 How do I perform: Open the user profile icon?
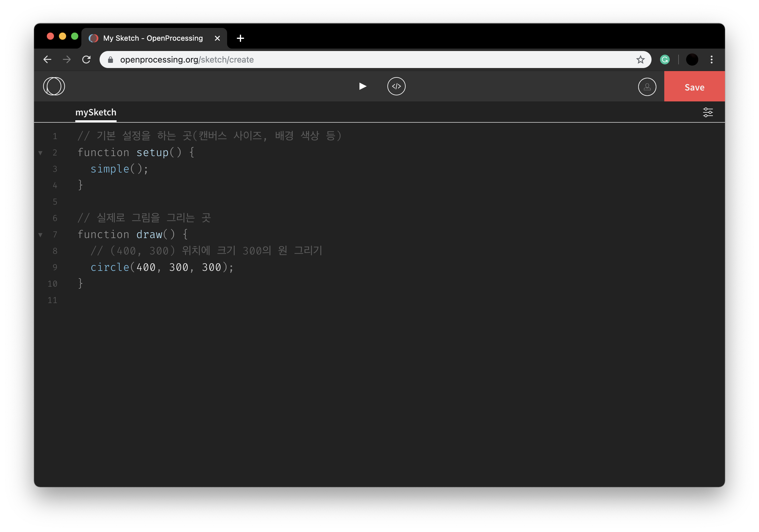tap(647, 87)
